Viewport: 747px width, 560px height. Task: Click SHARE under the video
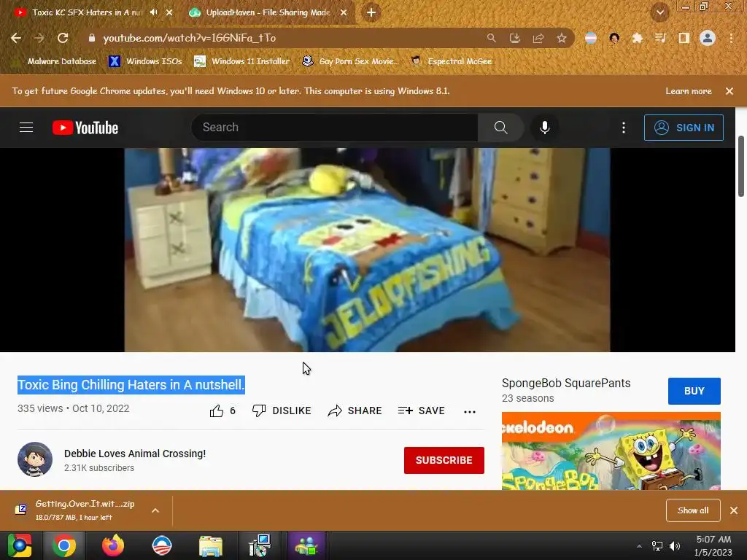tap(355, 411)
